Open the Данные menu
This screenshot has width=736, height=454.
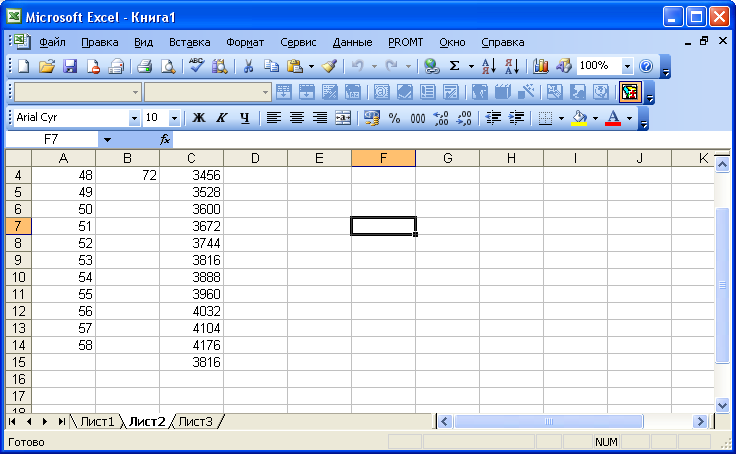coord(352,42)
